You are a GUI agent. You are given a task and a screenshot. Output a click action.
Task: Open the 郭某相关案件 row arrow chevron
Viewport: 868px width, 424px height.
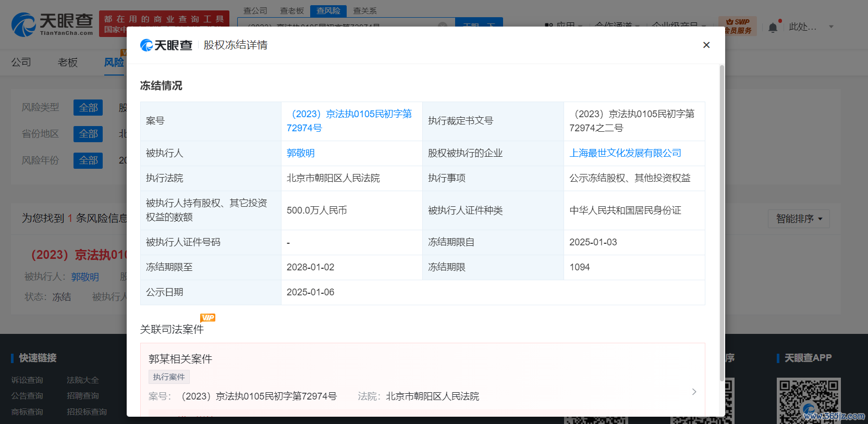[694, 392]
